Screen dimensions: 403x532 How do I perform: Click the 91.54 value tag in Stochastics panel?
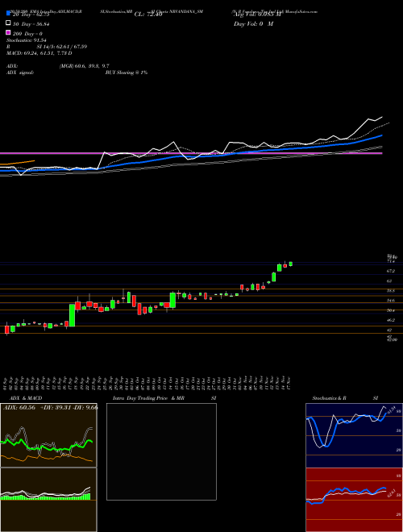[392, 410]
